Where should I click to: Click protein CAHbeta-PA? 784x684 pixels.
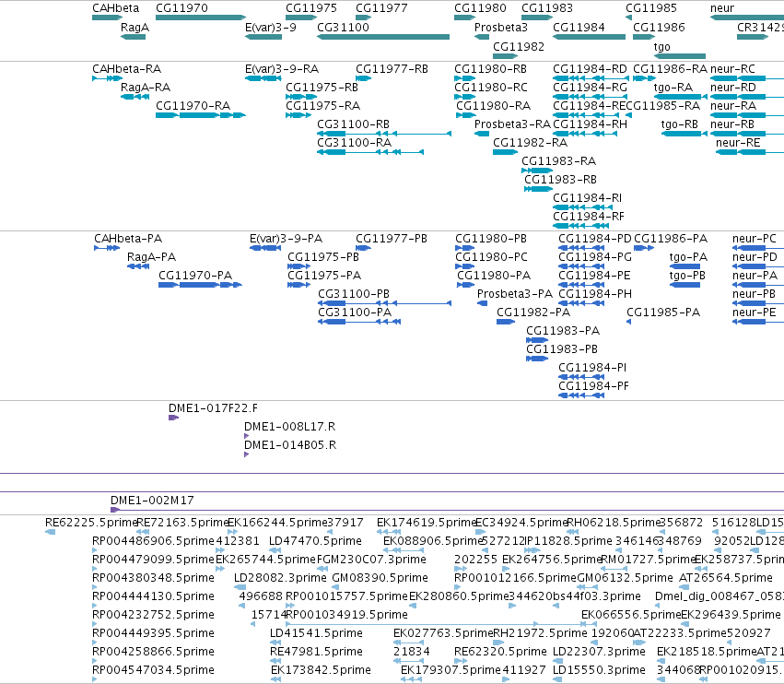[107, 248]
